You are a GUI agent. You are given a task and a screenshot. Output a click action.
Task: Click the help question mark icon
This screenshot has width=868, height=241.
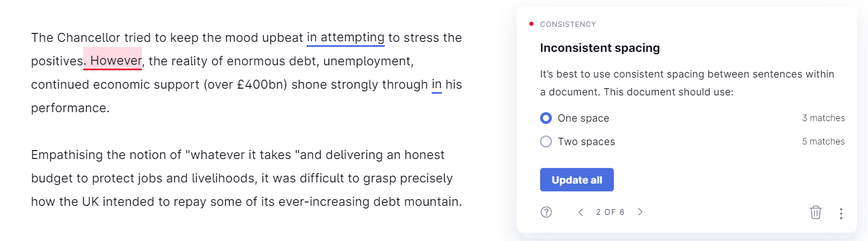(x=546, y=212)
